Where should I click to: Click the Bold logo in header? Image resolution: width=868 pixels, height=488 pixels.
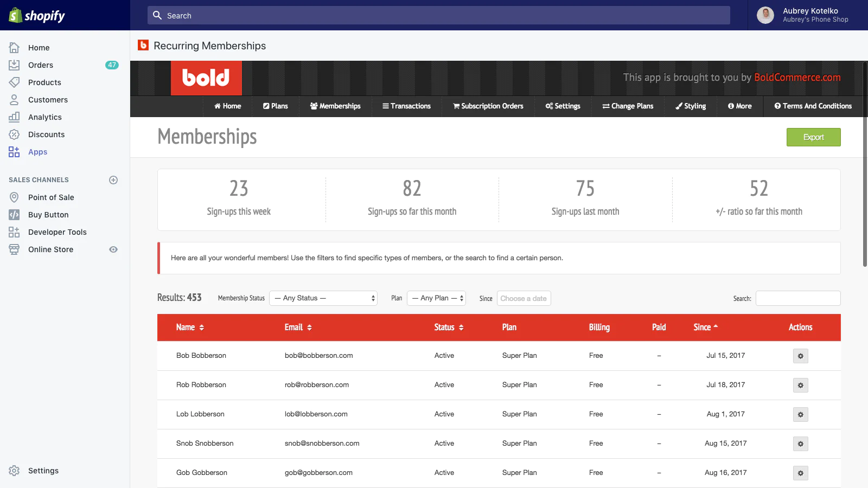coord(206,78)
